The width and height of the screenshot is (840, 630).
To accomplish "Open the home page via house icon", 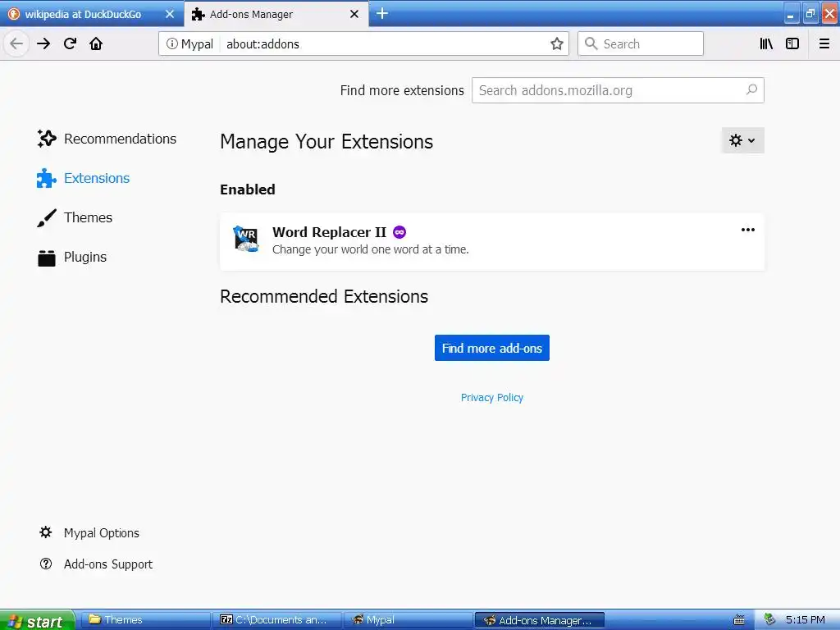I will (96, 44).
